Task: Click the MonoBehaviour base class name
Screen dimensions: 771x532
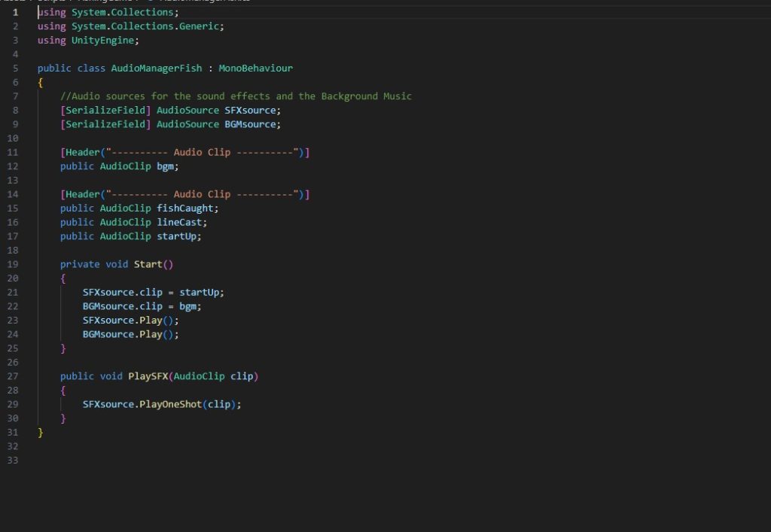Action: [x=255, y=68]
